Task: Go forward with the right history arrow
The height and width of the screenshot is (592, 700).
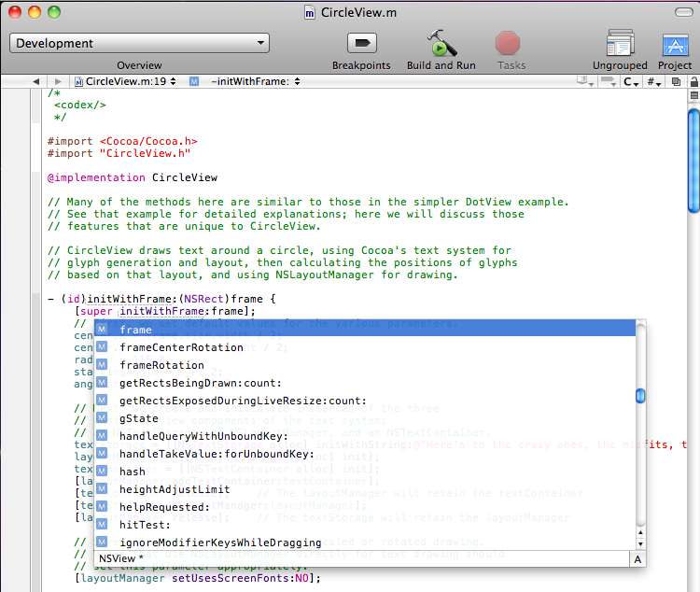Action: click(58, 82)
